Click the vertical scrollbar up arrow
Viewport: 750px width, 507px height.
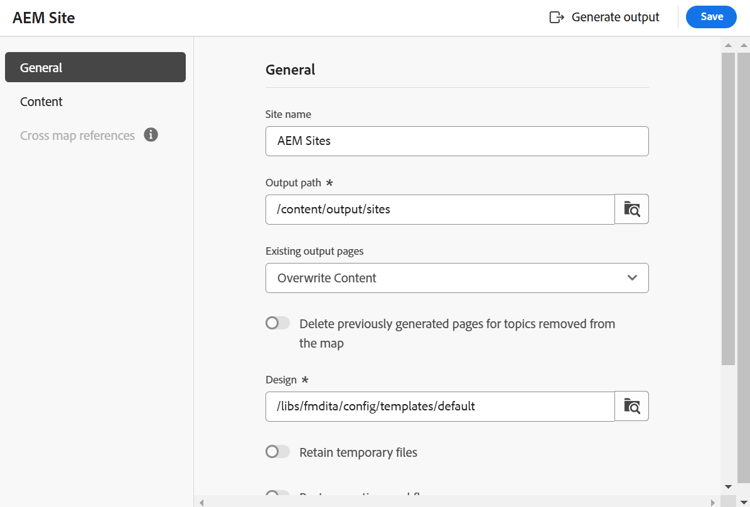[728, 45]
